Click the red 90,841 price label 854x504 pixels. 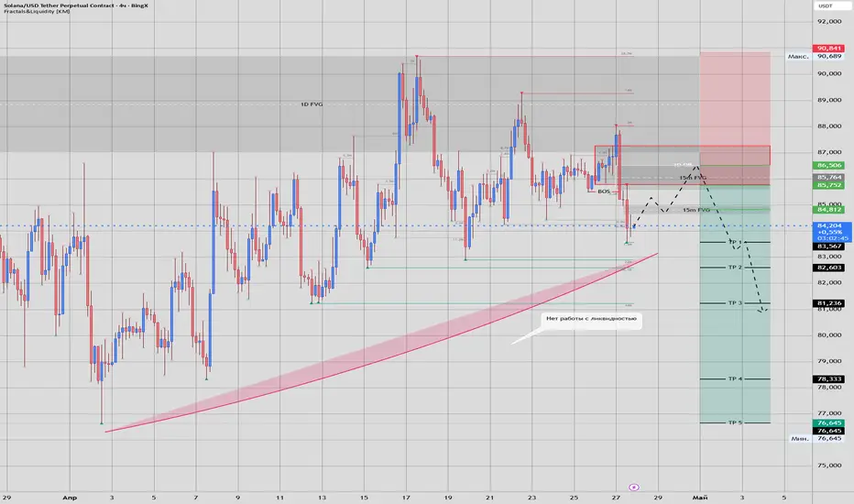coord(828,49)
